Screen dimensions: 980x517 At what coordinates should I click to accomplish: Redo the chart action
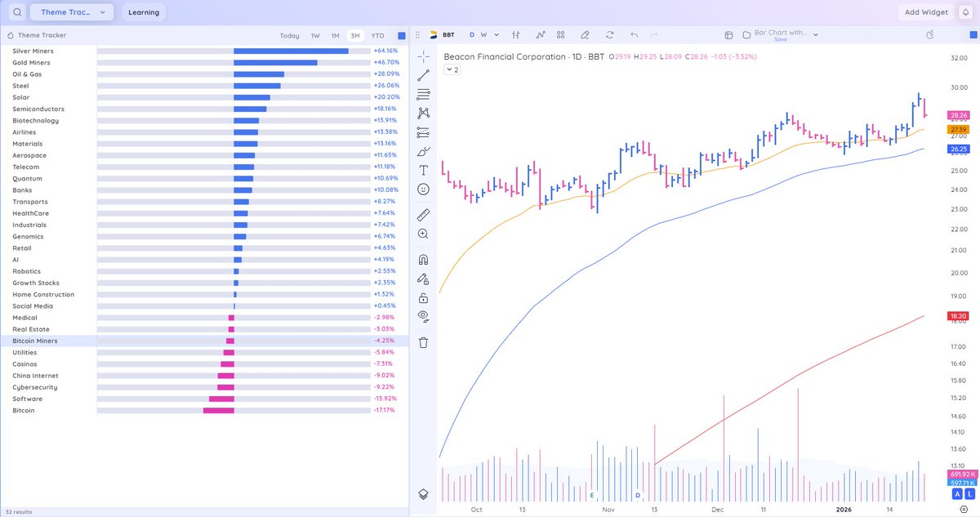[x=654, y=35]
